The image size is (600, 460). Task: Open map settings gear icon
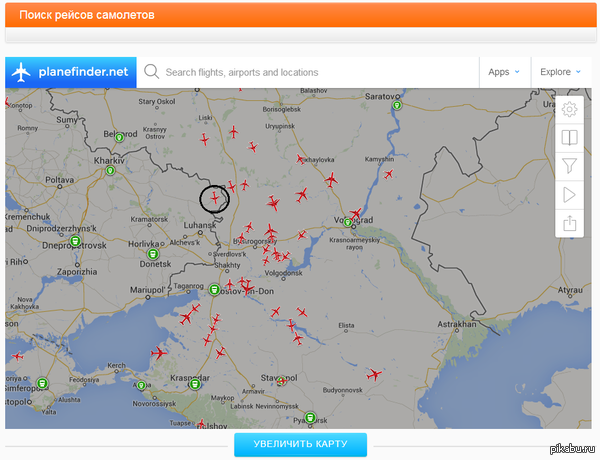[x=570, y=110]
